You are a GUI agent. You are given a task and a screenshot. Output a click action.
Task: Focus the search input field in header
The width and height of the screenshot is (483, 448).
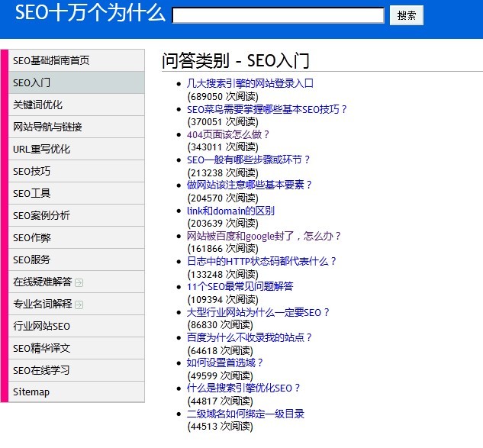pos(279,15)
